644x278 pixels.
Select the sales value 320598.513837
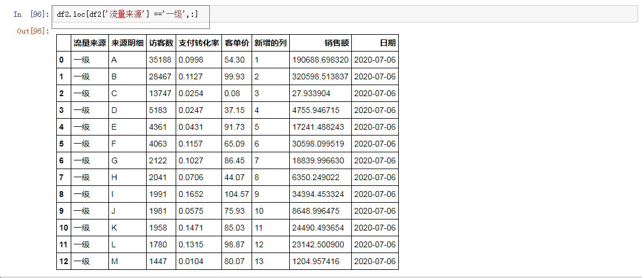tap(321, 76)
